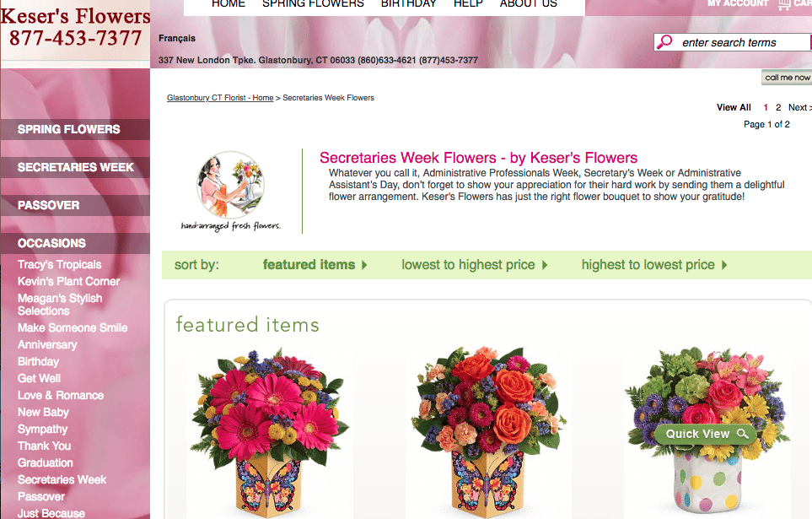812x519 pixels.
Task: Open Love & Romance category
Action: point(61,395)
